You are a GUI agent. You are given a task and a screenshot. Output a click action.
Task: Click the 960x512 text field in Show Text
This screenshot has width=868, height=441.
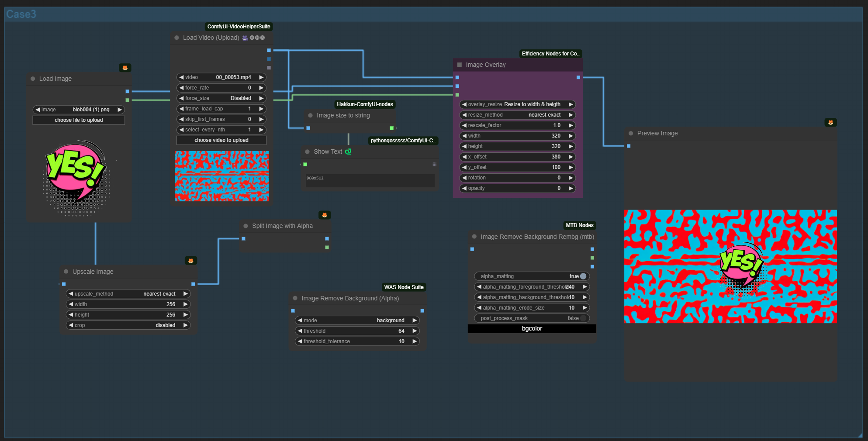[x=370, y=180]
